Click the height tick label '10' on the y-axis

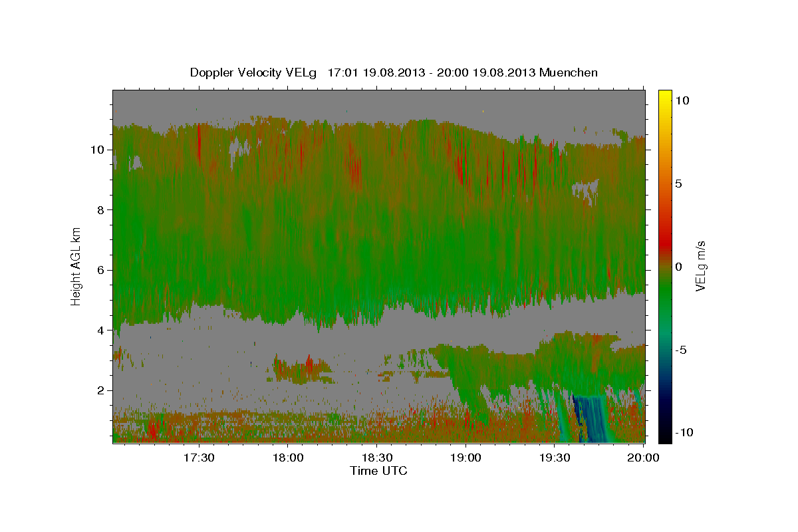98,150
